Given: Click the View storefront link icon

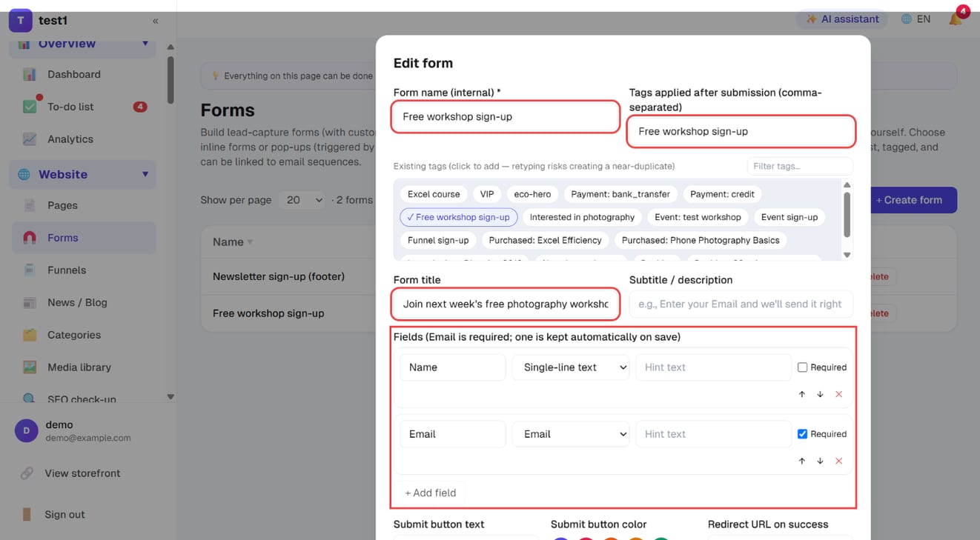Looking at the screenshot, I should pyautogui.click(x=27, y=473).
